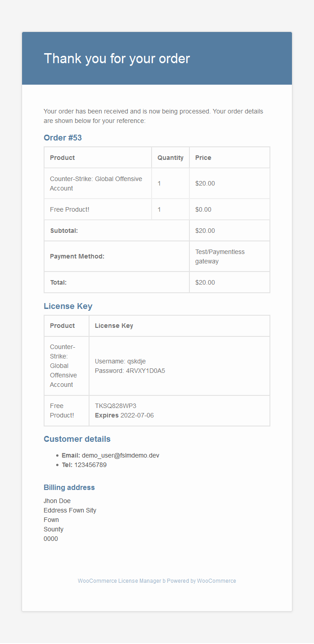Click the expiry date 2022-07-06
Viewport: 314px width, 644px height.
tap(137, 415)
